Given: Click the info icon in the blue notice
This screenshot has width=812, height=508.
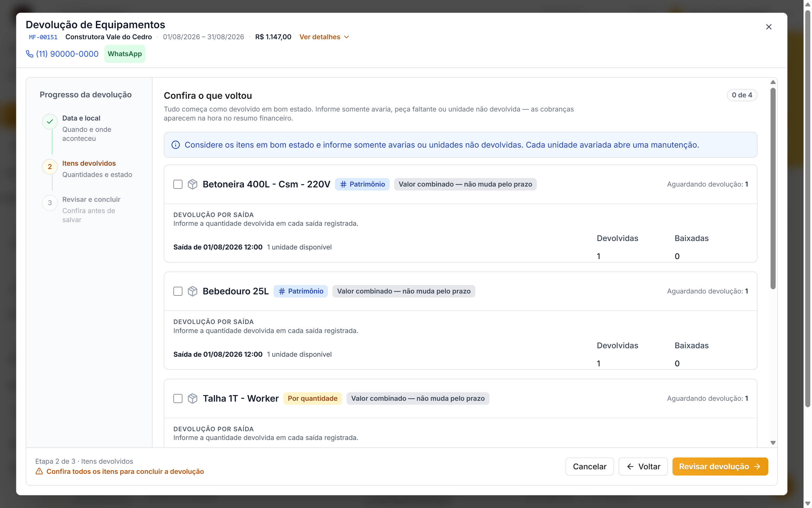Looking at the screenshot, I should (x=175, y=145).
